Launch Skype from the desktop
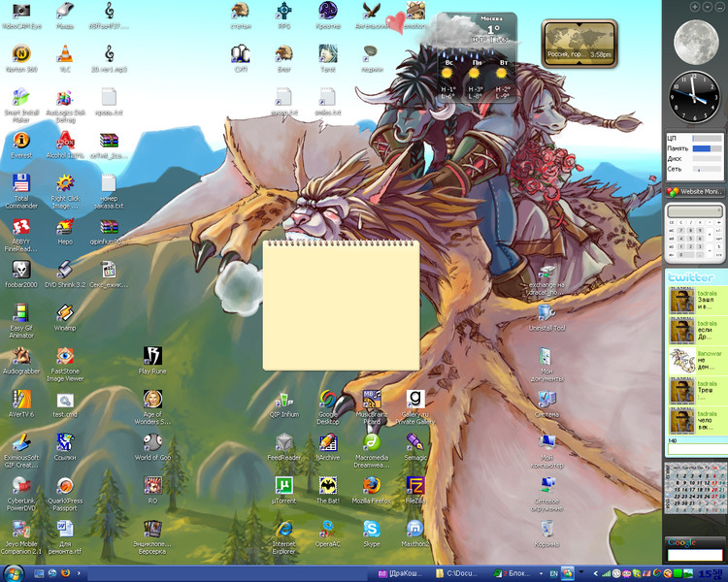728x582 pixels. click(372, 533)
